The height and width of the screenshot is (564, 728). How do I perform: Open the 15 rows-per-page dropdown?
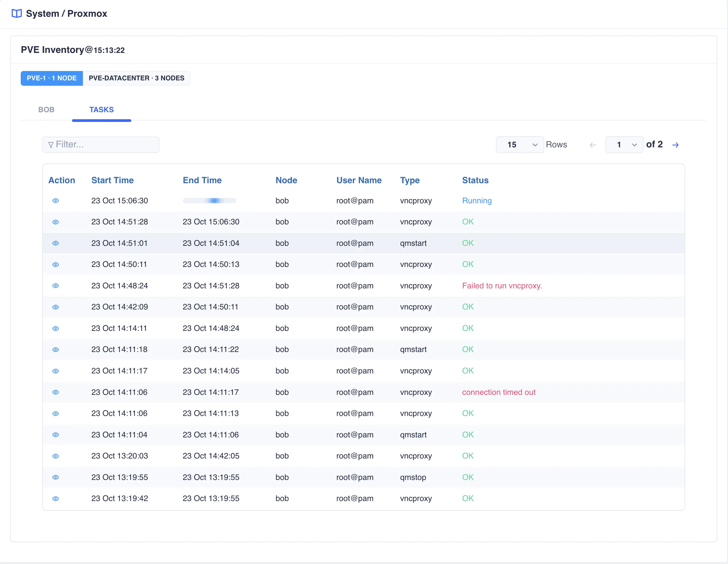pos(520,145)
